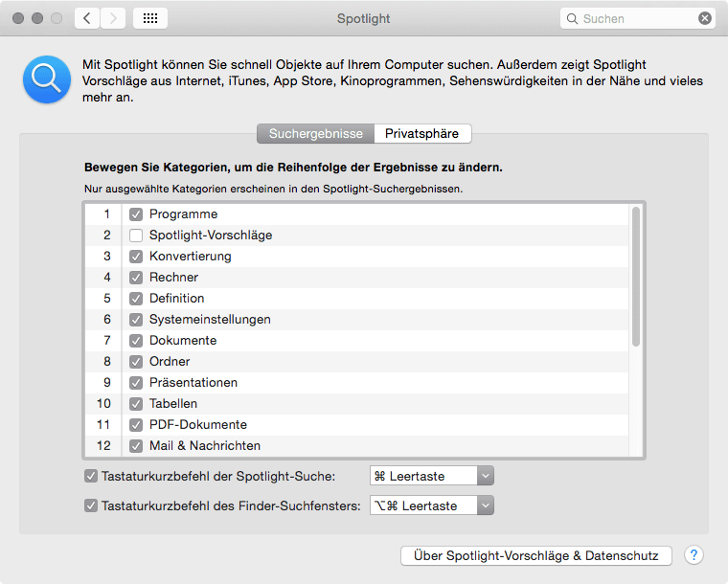
Task: Switch to the Privatsphäre tab
Action: (x=422, y=134)
